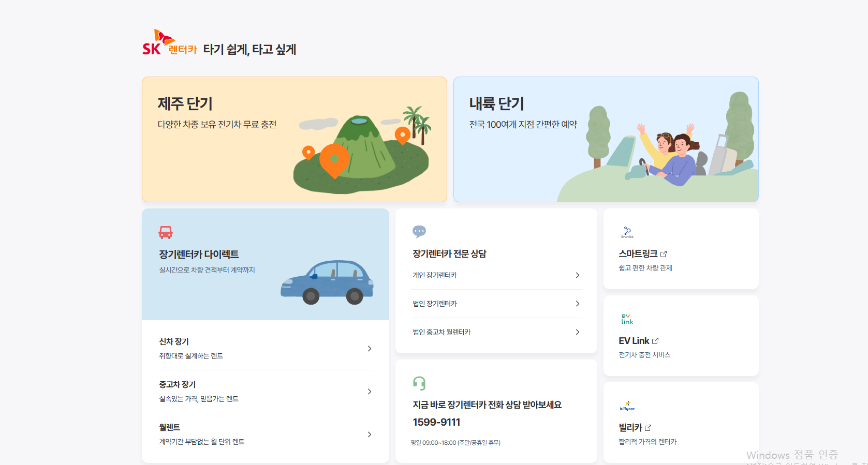Click the billycar logo icon

click(x=627, y=406)
